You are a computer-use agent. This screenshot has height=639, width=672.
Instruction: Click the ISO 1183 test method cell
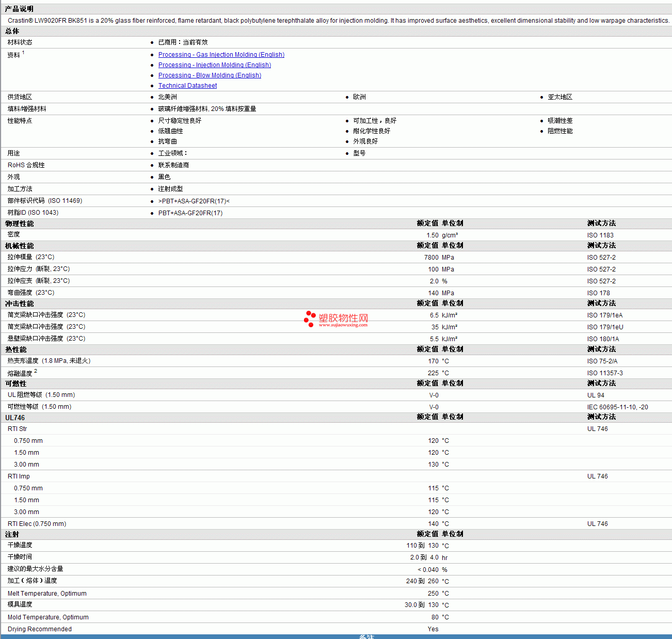click(600, 235)
